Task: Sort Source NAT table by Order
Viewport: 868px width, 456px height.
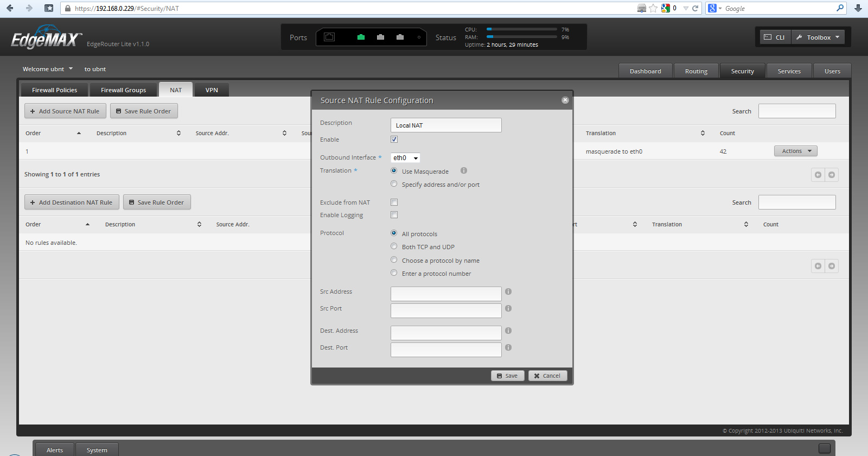Action: [53, 133]
